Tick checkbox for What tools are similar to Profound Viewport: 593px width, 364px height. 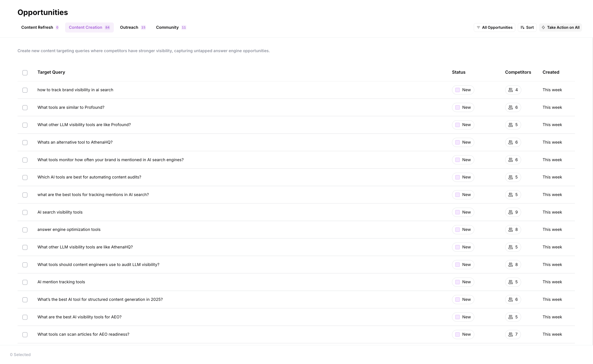coord(25,108)
